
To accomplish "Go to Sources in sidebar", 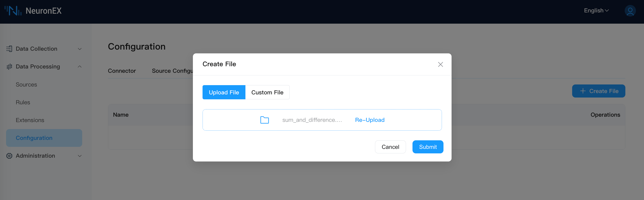I will click(26, 85).
